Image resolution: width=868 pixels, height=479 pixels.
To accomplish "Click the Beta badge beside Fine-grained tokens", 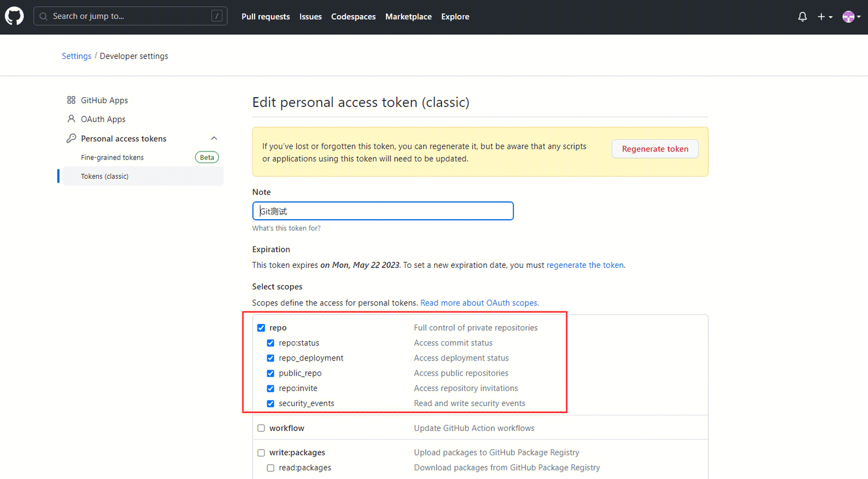I will (x=207, y=157).
